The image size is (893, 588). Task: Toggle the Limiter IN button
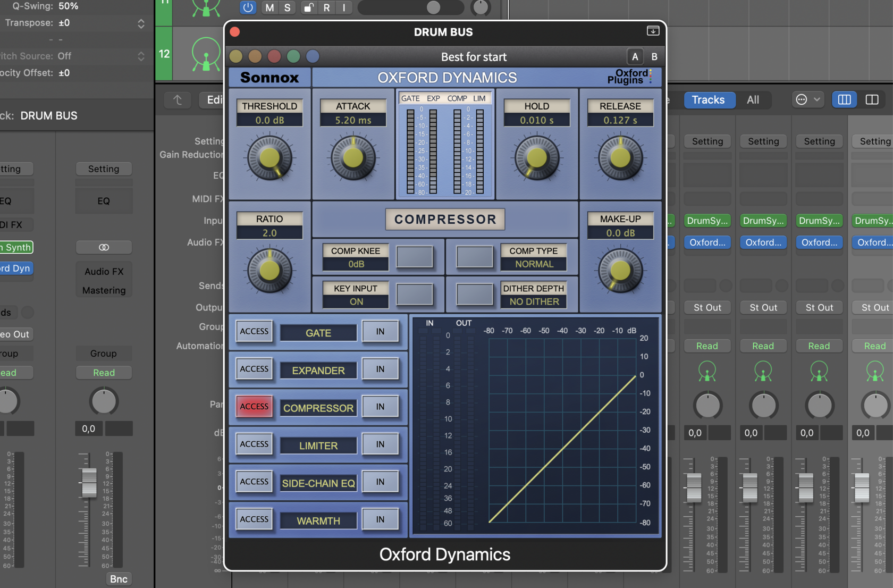[x=380, y=444]
